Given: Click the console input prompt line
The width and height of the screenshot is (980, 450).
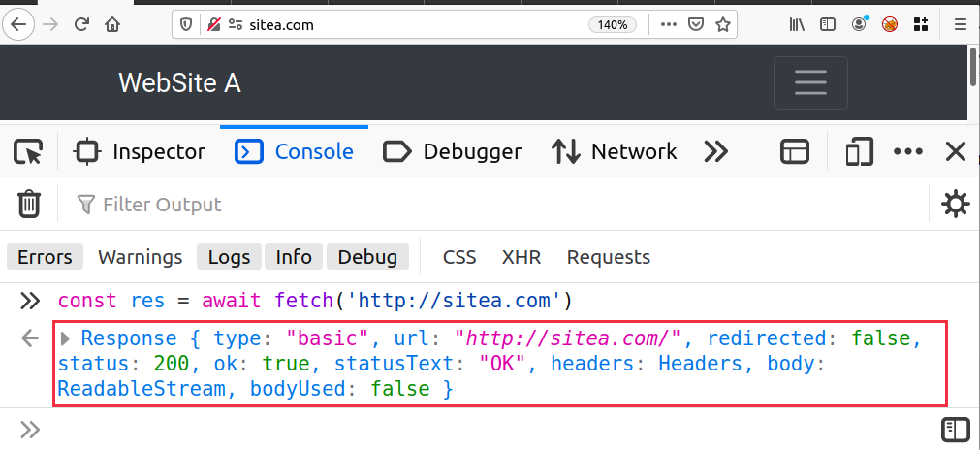Looking at the screenshot, I should 488,430.
